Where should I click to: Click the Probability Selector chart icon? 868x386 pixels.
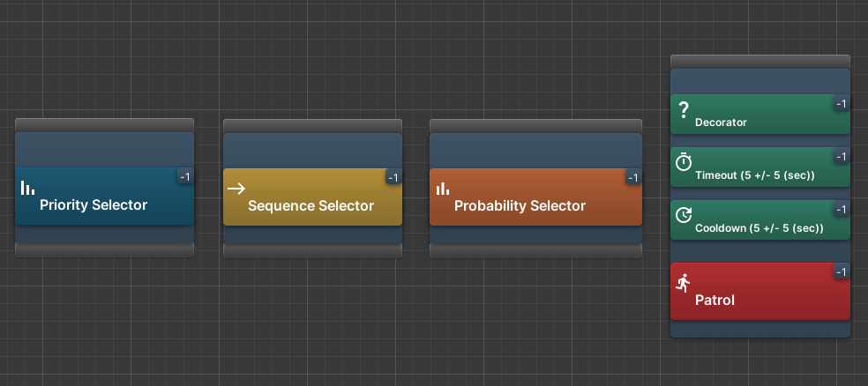(x=443, y=189)
